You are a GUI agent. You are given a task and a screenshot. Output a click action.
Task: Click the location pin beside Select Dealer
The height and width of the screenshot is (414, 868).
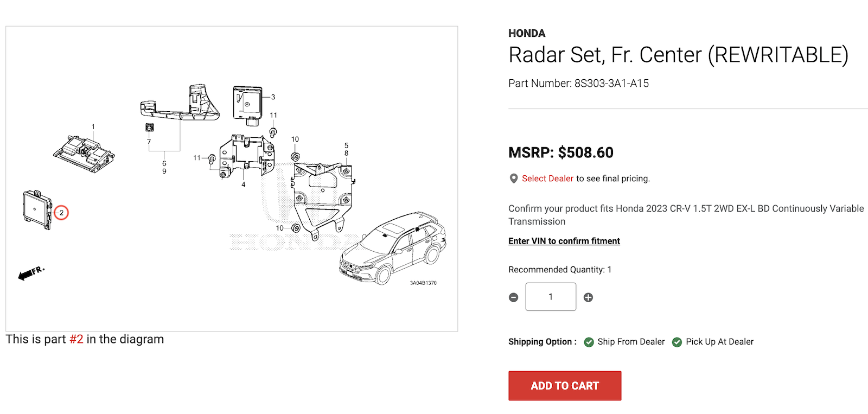tap(514, 179)
